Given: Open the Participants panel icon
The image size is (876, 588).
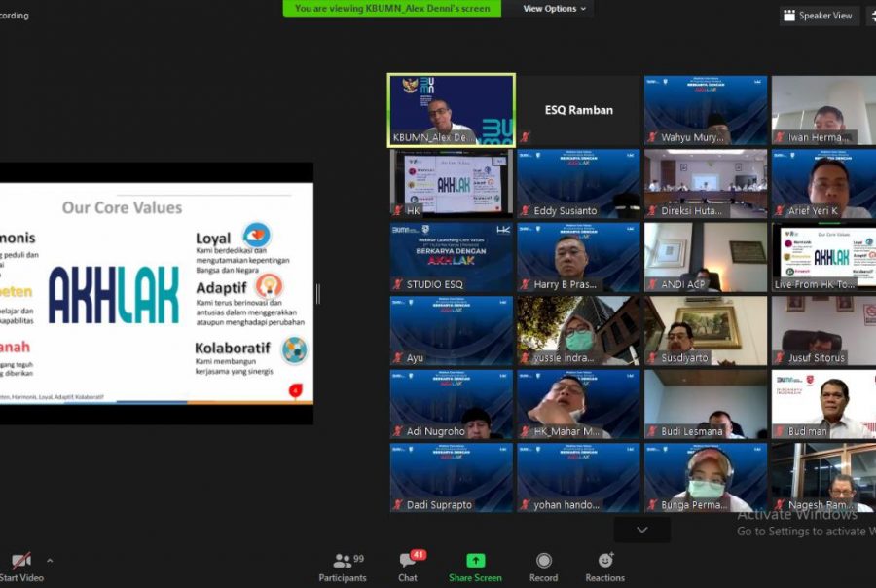Looking at the screenshot, I should (342, 562).
